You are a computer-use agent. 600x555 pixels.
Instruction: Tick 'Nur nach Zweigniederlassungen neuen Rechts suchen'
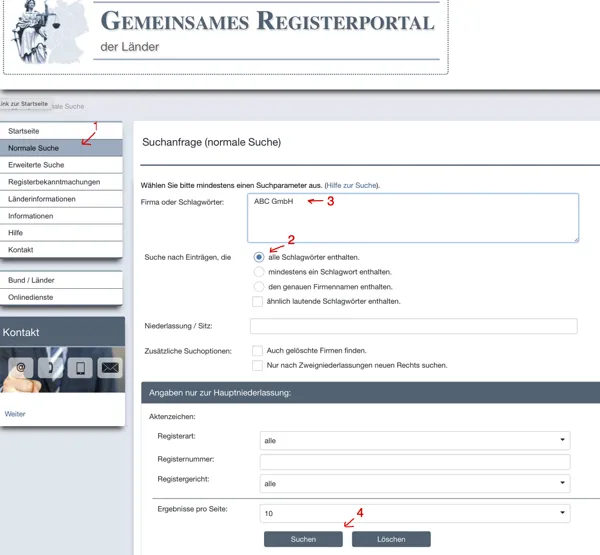[x=258, y=366]
